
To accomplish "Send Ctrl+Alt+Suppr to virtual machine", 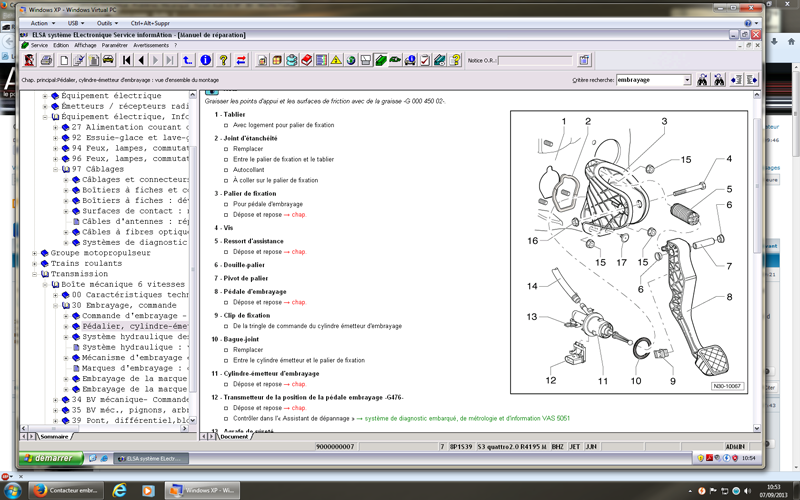I will [x=150, y=23].
